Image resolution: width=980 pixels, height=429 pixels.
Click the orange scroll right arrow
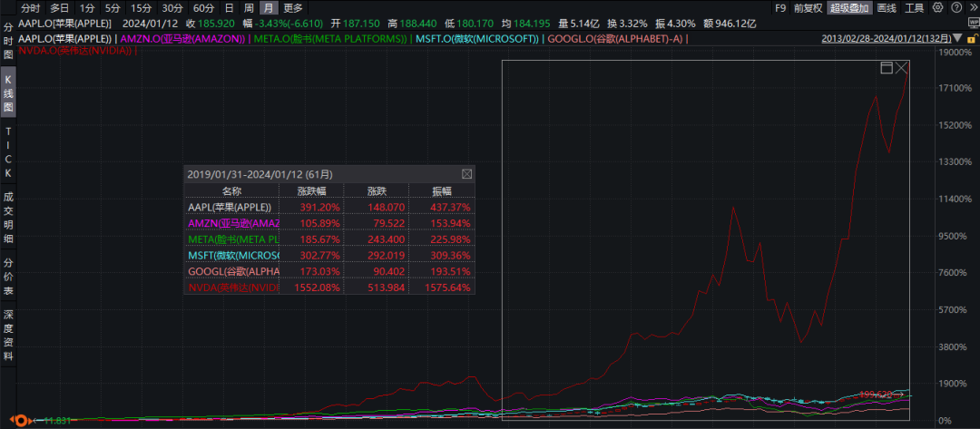[x=29, y=420]
